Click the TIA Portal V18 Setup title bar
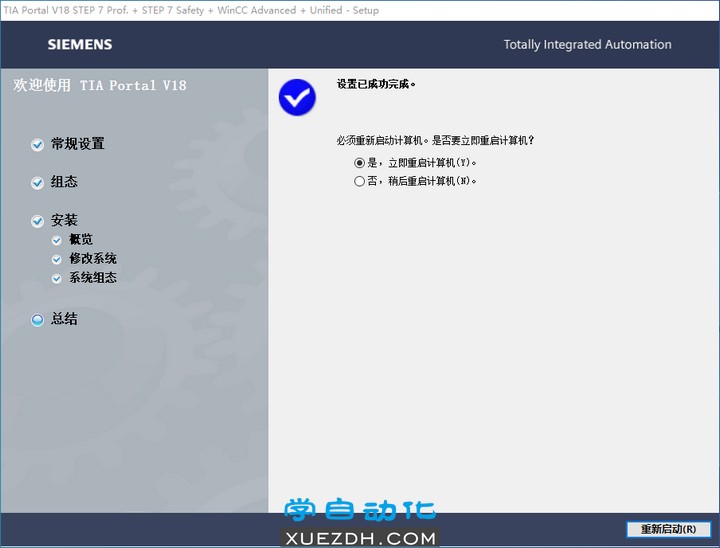Viewport: 720px width, 548px height. pyautogui.click(x=360, y=10)
